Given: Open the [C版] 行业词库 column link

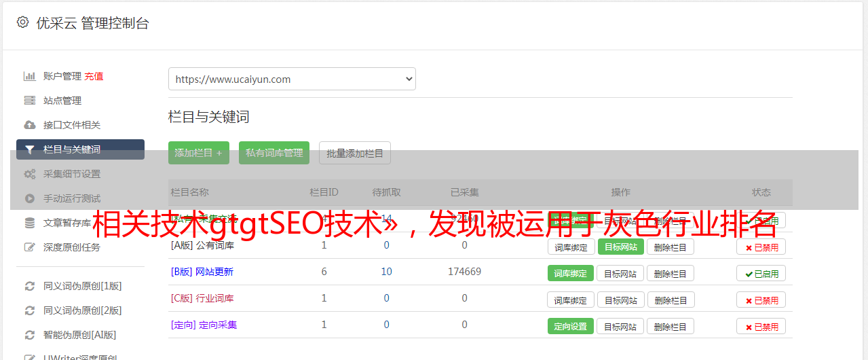Looking at the screenshot, I should 202,298.
